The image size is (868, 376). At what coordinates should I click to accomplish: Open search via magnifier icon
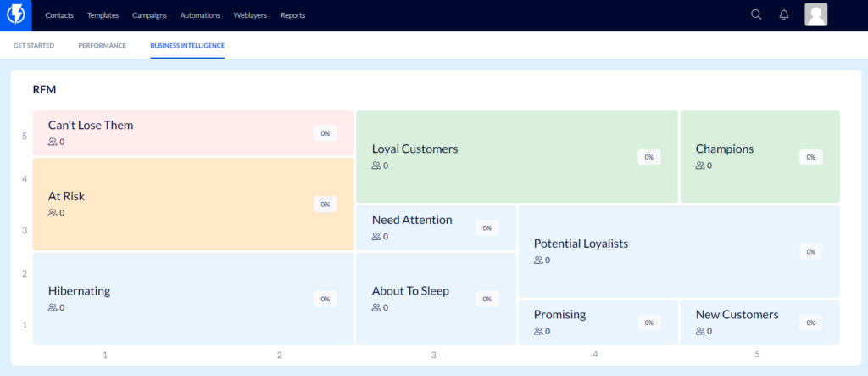[756, 15]
